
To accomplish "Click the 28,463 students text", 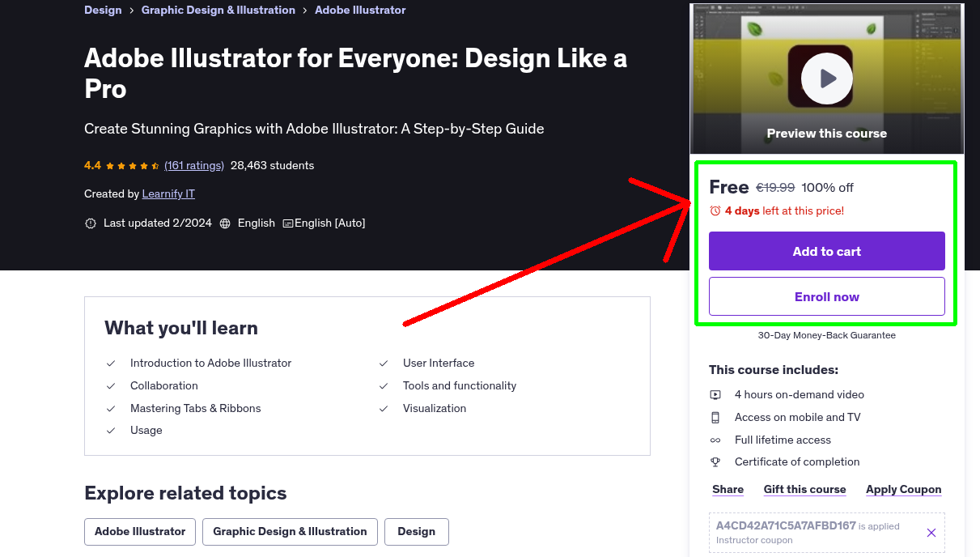I will (273, 165).
